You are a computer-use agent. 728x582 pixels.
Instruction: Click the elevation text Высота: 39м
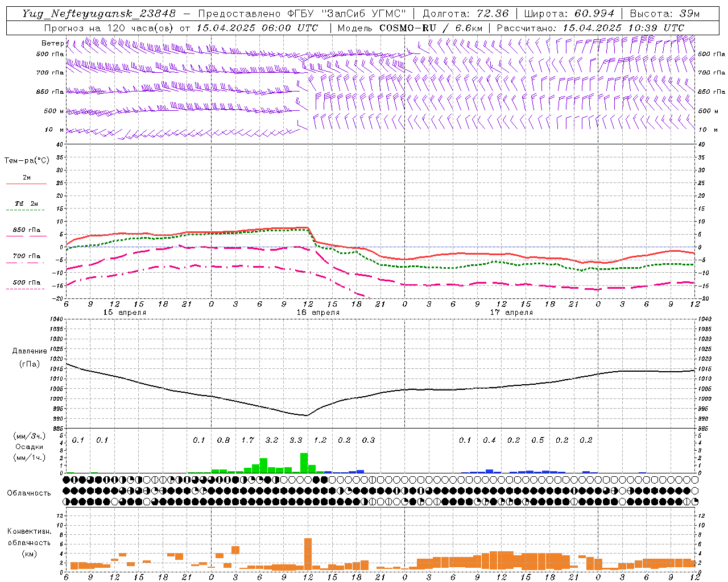(x=664, y=14)
